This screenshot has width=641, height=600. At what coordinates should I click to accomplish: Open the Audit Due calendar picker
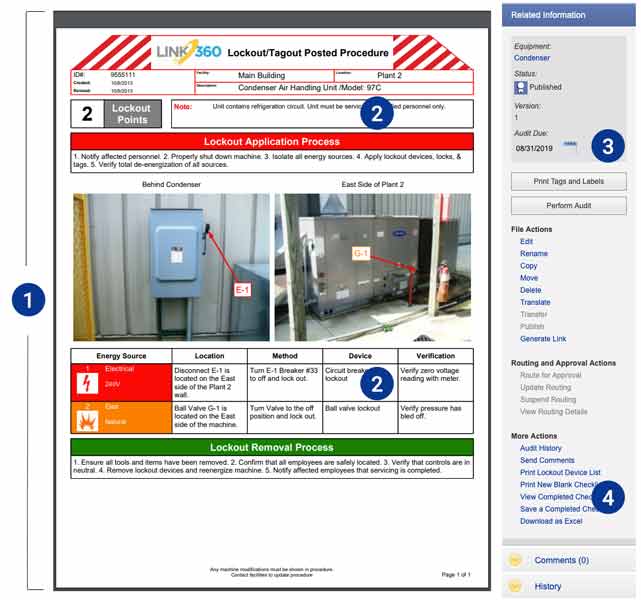tap(570, 146)
